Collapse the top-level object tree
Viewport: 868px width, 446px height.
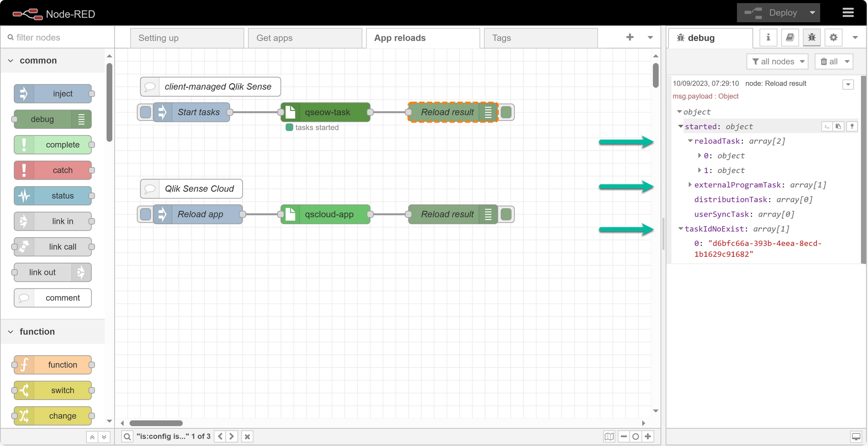pyautogui.click(x=679, y=112)
